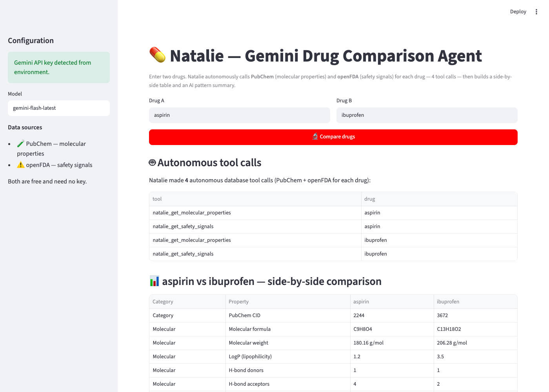549x392 pixels.
Task: Click the robot icon beside Autonomous tool calls
Action: [153, 163]
